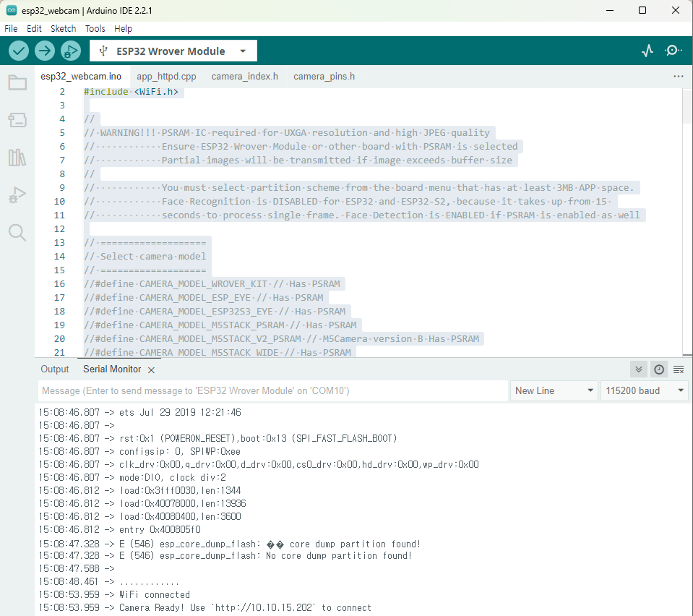Viewport: 693px width, 616px height.
Task: Select the Serial Monitor panel tab
Action: (x=112, y=369)
